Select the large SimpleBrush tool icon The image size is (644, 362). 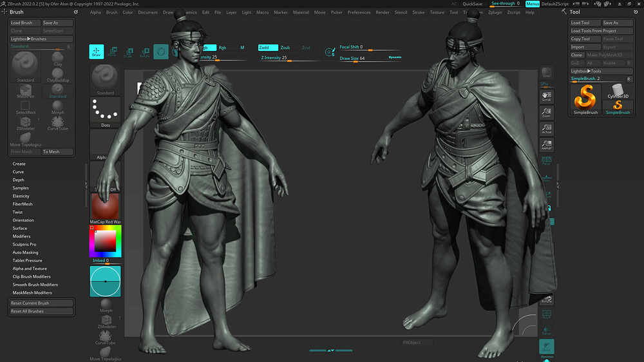pos(585,99)
